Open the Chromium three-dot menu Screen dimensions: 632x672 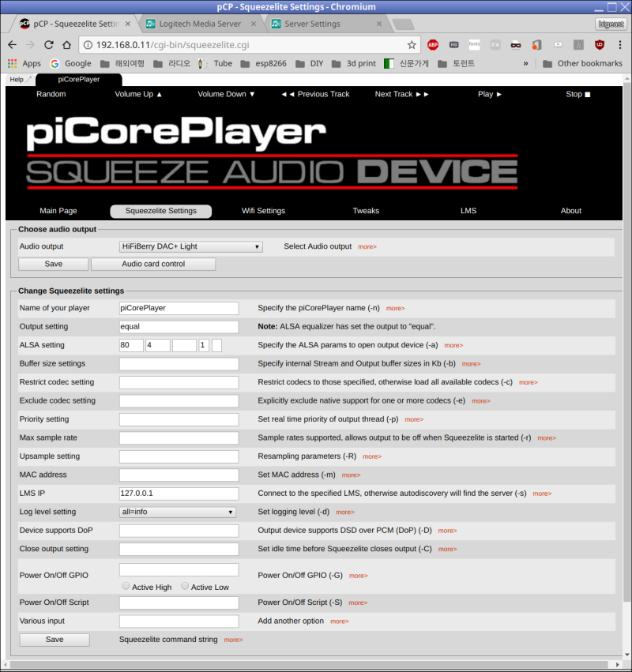tap(619, 44)
